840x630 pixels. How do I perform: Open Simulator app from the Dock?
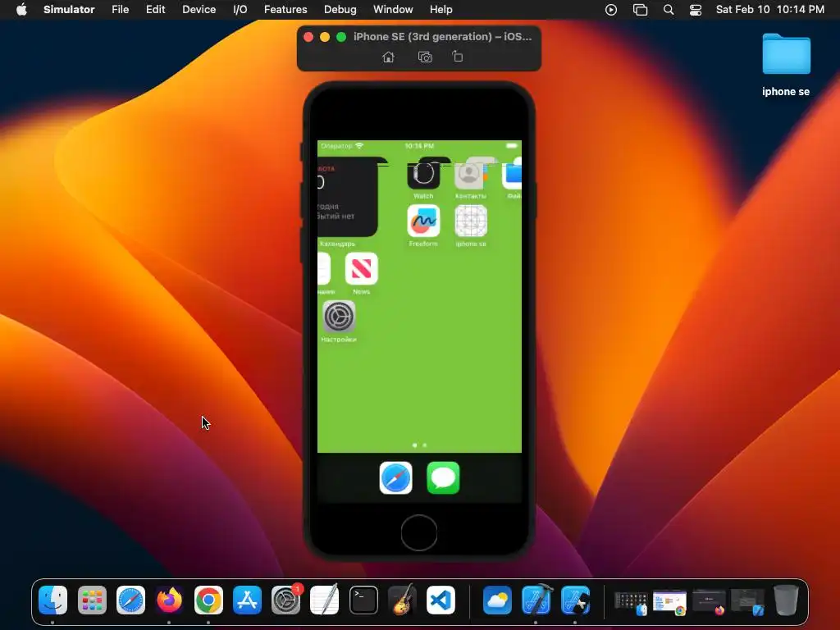pos(575,600)
